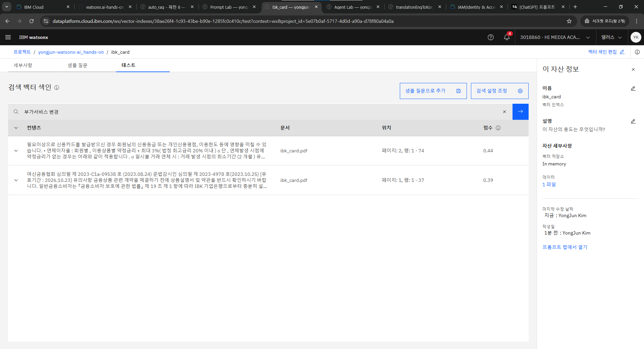Go to 프로젝트 breadcrumb link
644x349 pixels.
click(22, 52)
